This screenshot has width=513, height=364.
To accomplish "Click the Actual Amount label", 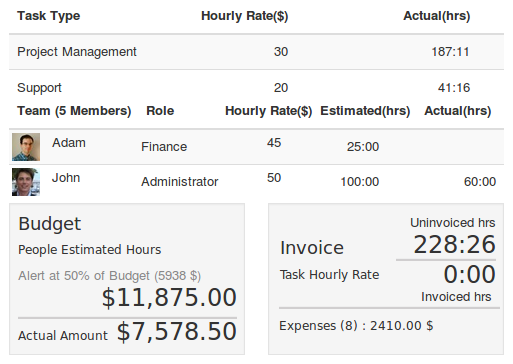I will 63,336.
